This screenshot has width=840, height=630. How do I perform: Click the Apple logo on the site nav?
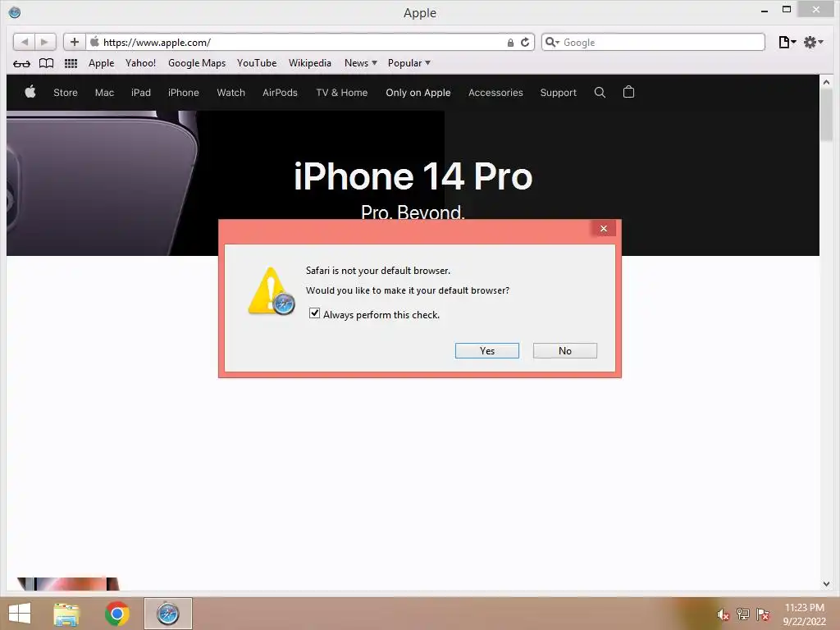tap(30, 92)
